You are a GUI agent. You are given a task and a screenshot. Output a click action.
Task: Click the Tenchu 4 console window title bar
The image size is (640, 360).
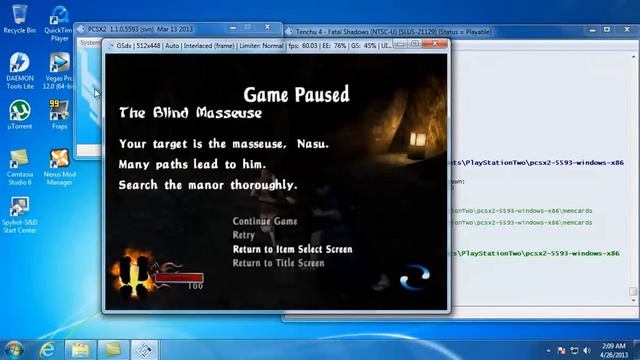[x=393, y=31]
